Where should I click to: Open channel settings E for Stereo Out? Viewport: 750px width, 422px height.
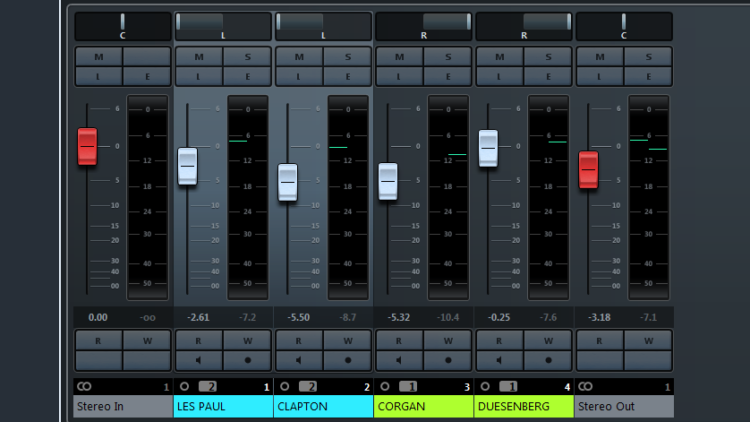point(648,76)
